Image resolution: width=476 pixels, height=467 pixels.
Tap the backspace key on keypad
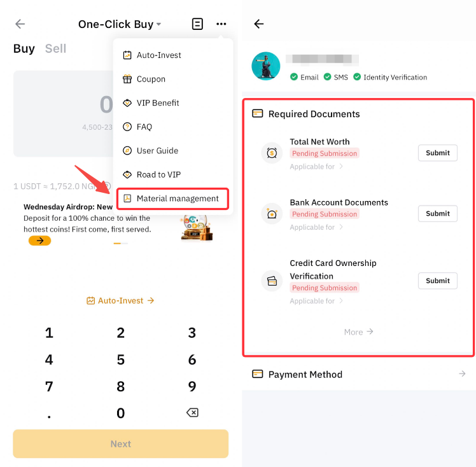[192, 413]
